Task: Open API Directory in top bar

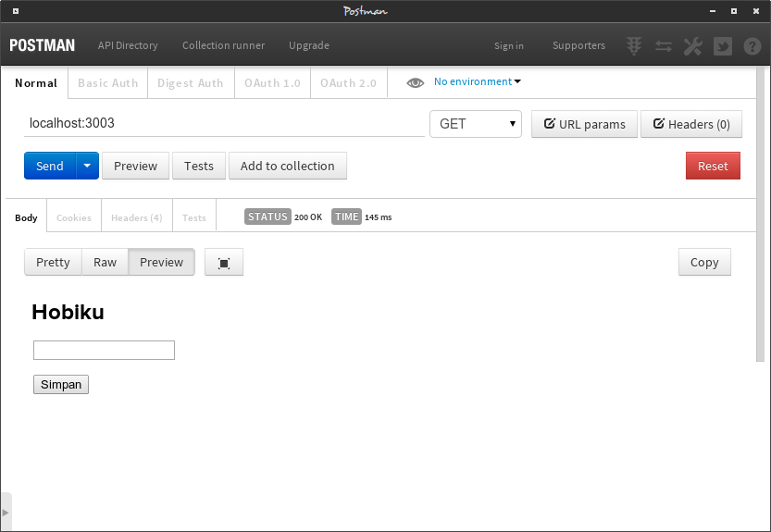Action: pos(128,45)
